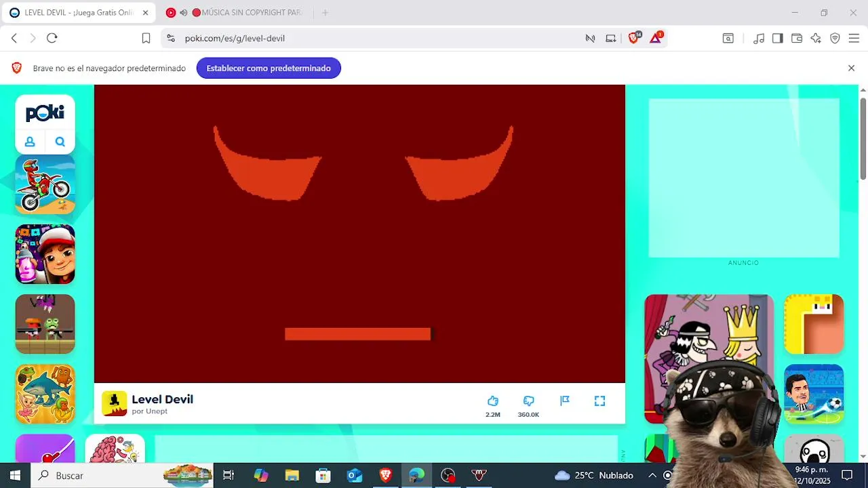Image resolution: width=868 pixels, height=488 pixels.
Task: Open Microsoft Edge taskbar icon
Action: [417, 475]
